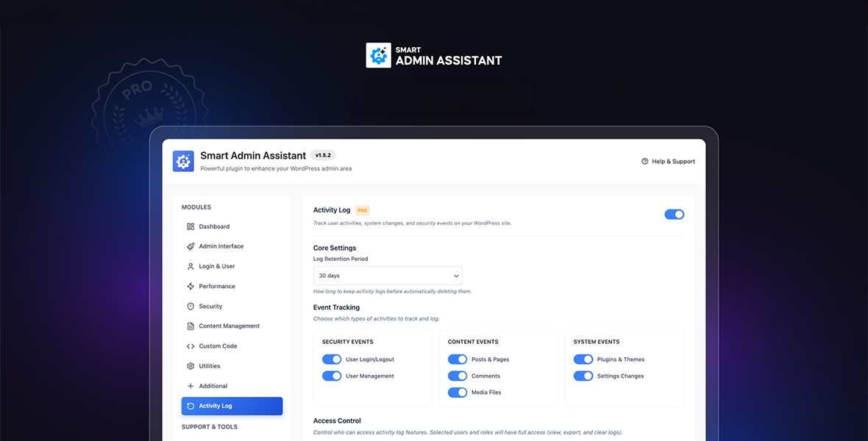Click the MODULES sidebar heading

[196, 207]
